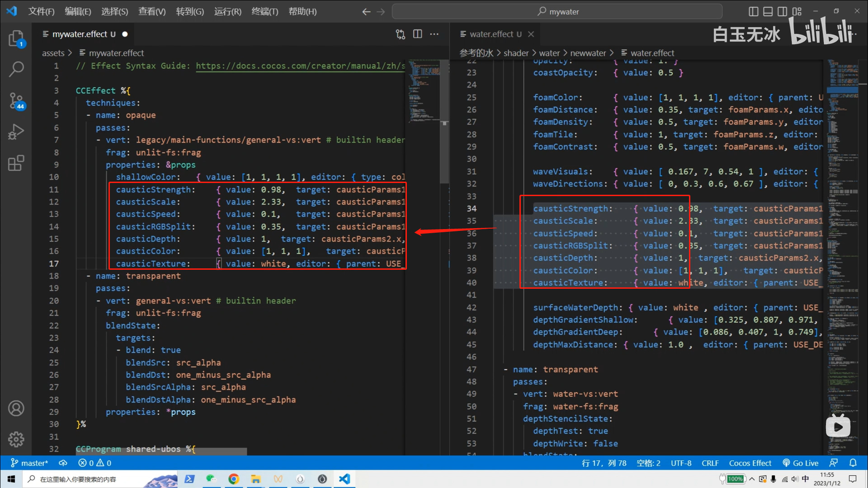The width and height of the screenshot is (868, 488).
Task: Open changes compare icon in editor toolbar
Action: coord(401,34)
